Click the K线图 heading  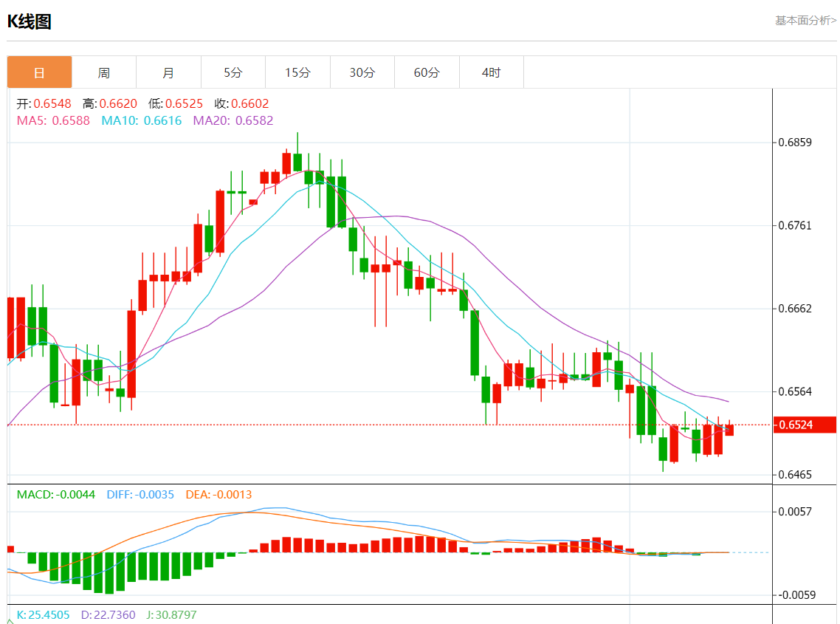tap(30, 21)
